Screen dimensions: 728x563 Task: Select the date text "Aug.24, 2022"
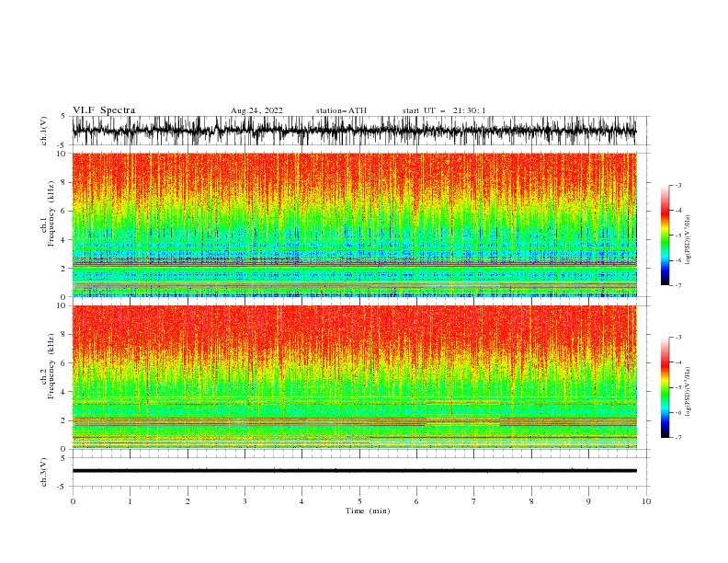tap(256, 110)
